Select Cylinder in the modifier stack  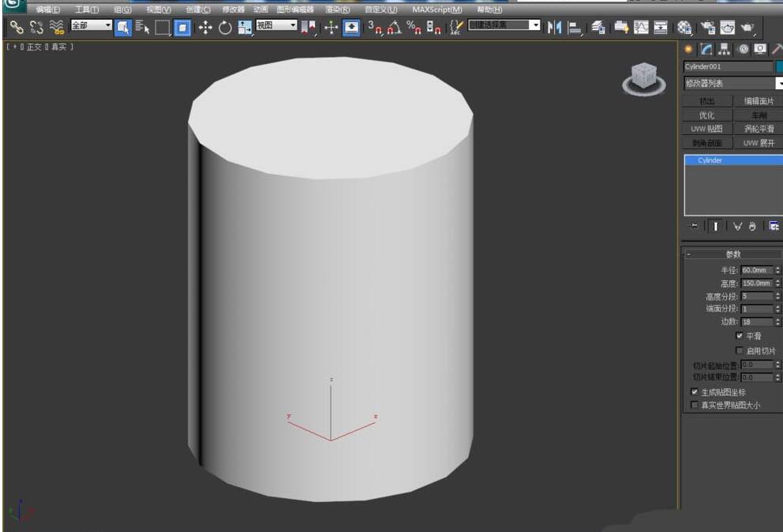(734, 160)
